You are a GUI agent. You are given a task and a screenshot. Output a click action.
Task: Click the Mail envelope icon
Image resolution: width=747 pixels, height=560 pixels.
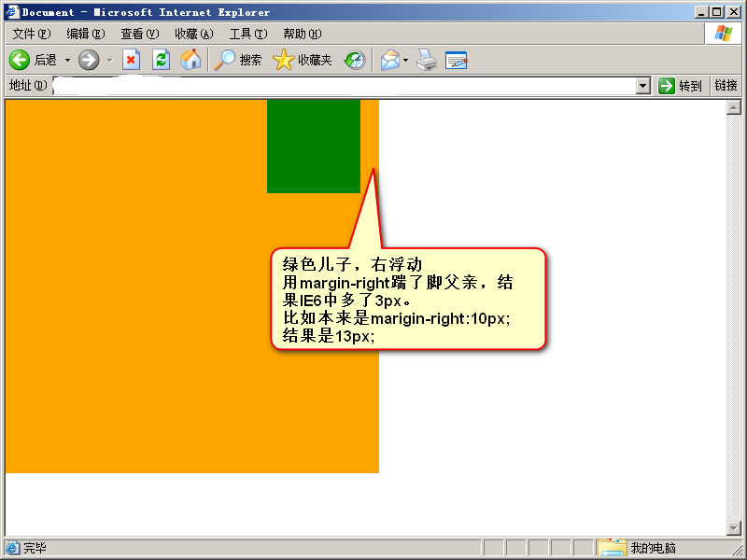click(x=390, y=60)
